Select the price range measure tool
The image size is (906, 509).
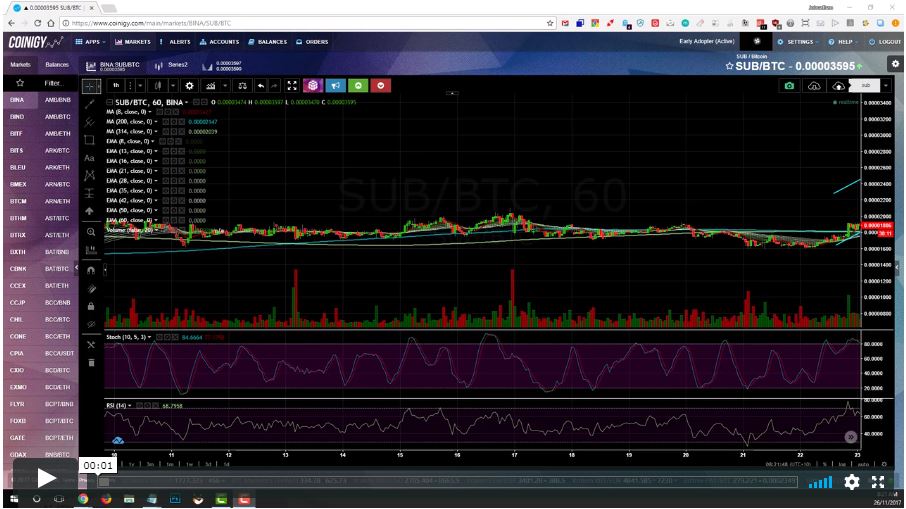pos(90,194)
